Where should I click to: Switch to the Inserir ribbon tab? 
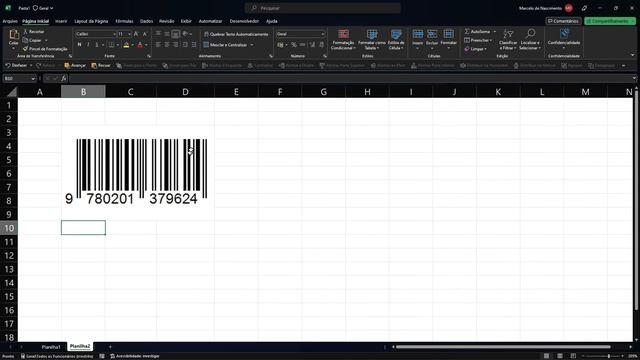click(61, 21)
